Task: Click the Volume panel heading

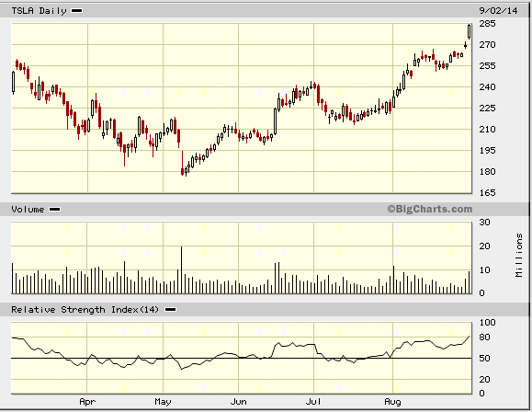Action: [28, 210]
